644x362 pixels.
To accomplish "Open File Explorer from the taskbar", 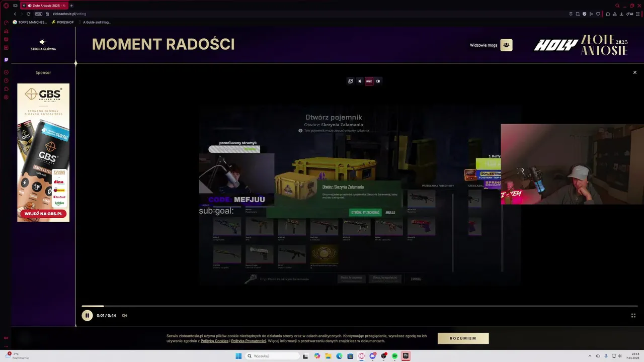I will tap(328, 356).
